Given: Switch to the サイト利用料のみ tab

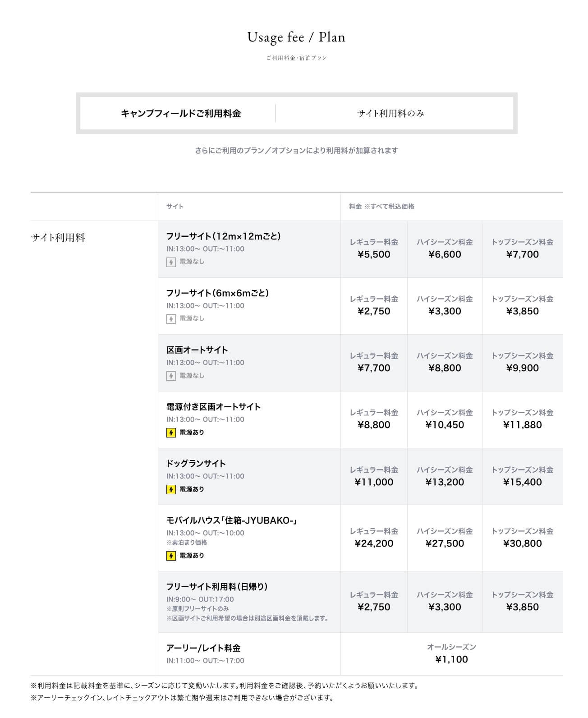Looking at the screenshot, I should (390, 114).
